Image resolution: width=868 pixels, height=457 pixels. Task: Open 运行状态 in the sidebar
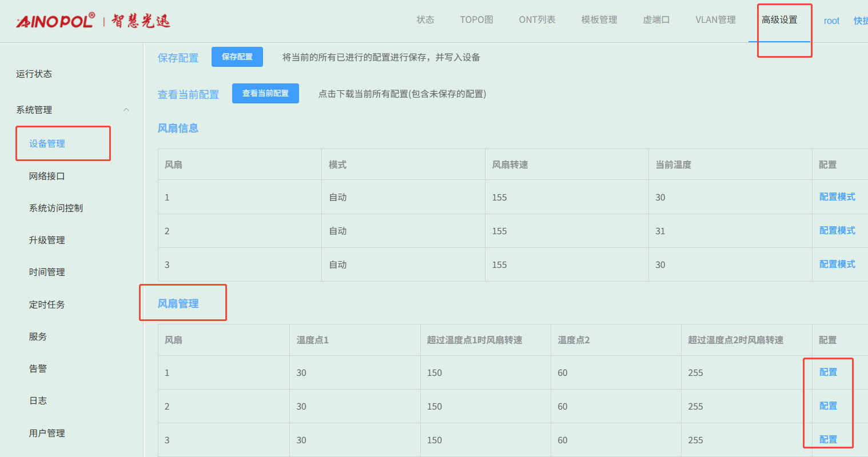click(34, 74)
